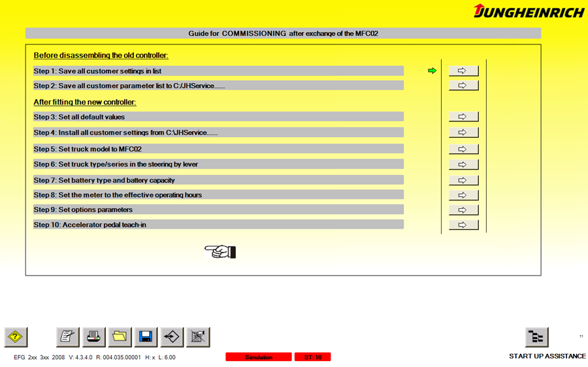This screenshot has height=367, width=588.
Task: Click arrow button for Step 2 save parameter list
Action: click(x=463, y=86)
